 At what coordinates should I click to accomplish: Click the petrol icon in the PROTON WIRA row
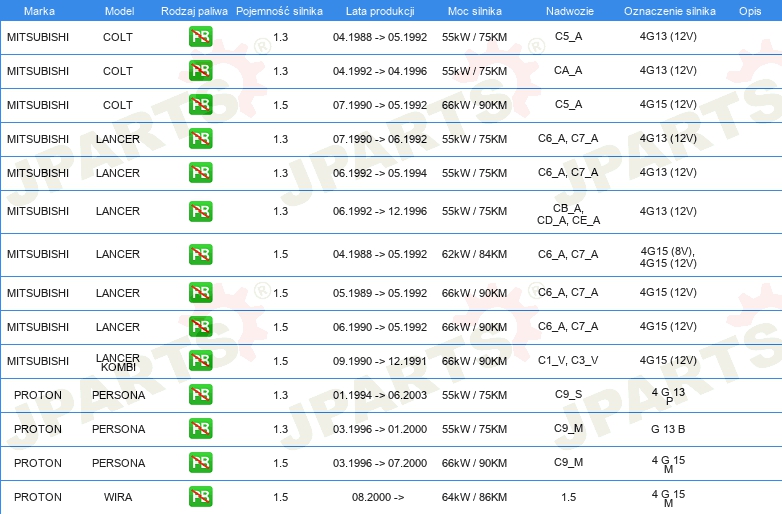click(200, 497)
